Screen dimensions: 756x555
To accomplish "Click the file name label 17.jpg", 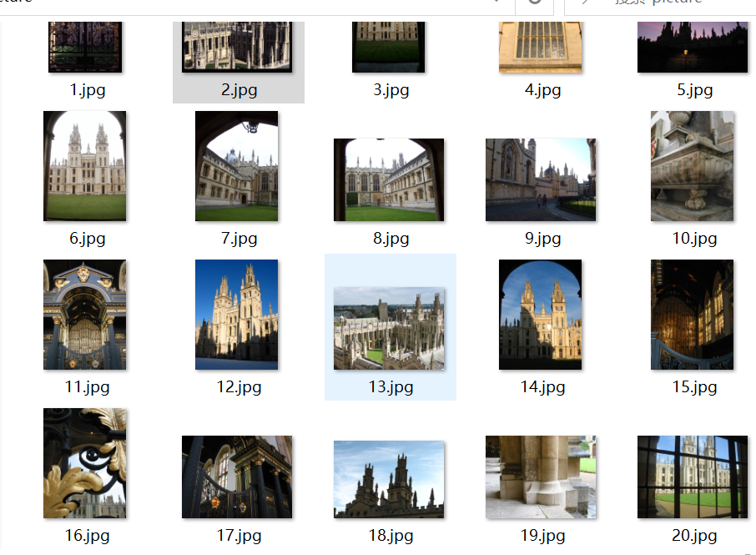I will 239,535.
